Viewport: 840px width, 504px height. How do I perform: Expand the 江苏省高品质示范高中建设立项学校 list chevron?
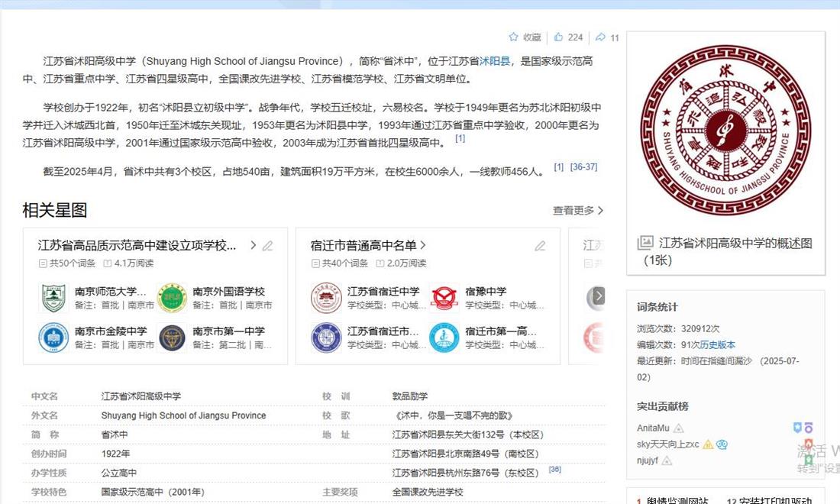(254, 245)
